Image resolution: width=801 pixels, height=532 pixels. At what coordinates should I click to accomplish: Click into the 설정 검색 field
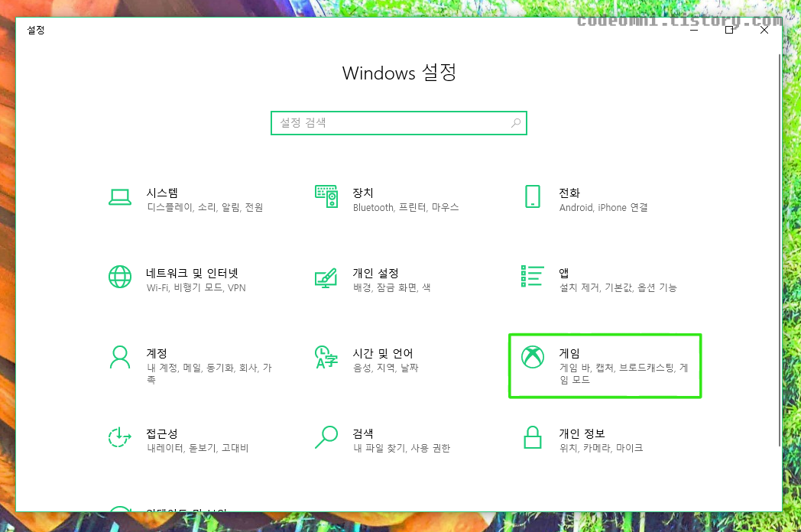click(x=398, y=123)
